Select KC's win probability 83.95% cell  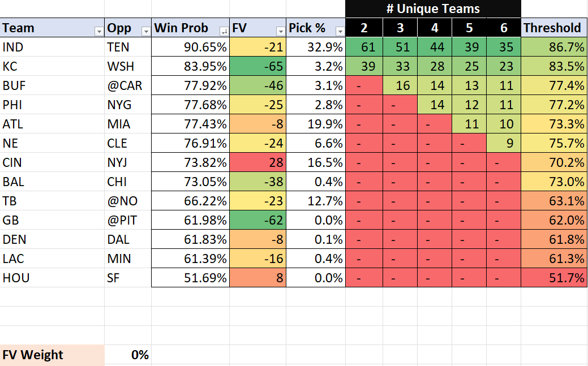[190, 67]
